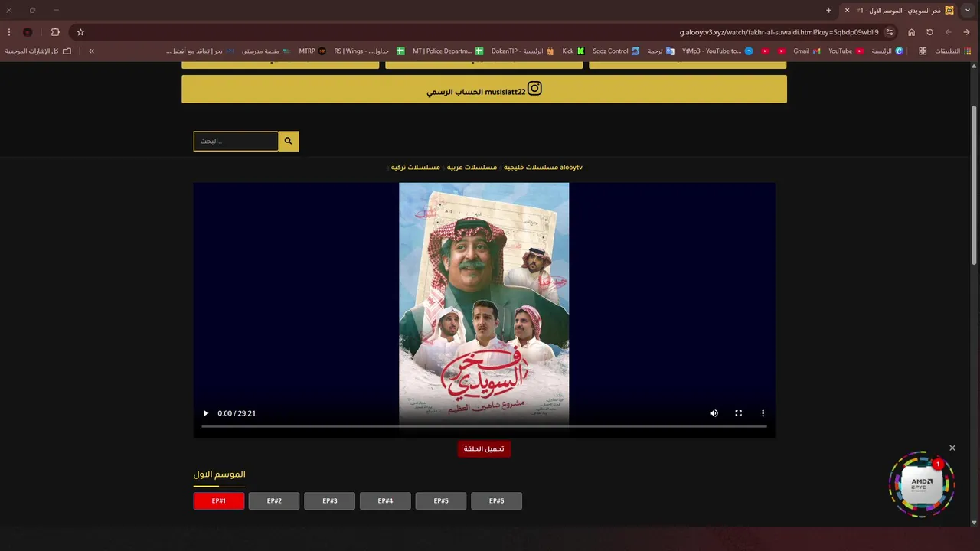Open video player more options menu
Image resolution: width=980 pixels, height=551 pixels.
point(763,413)
